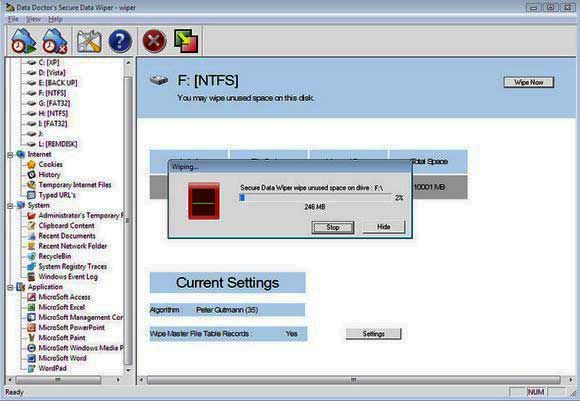This screenshot has height=401, width=580.
Task: Click the cancel scheduled wipe toolbar icon
Action: (55, 41)
